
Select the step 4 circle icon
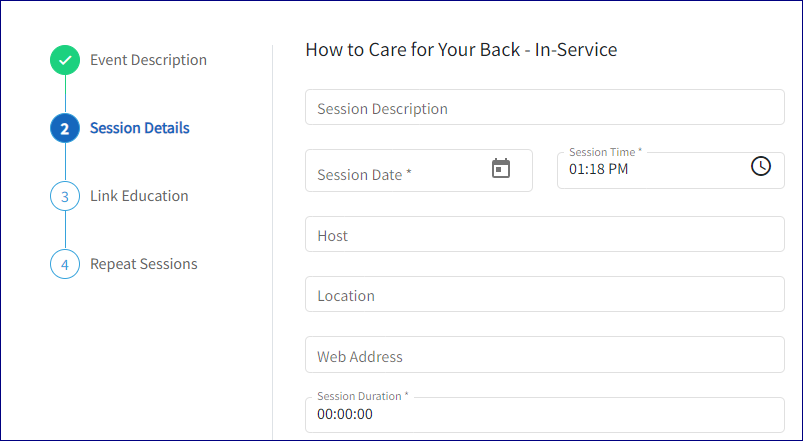click(65, 265)
